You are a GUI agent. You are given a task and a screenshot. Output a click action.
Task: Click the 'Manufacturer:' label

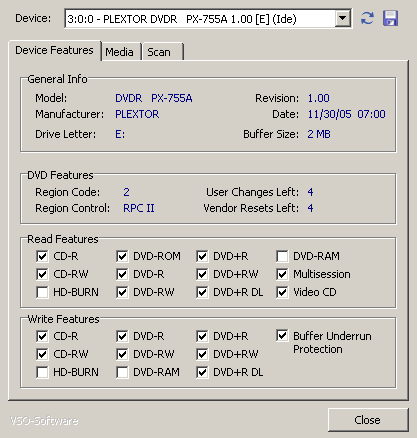click(x=70, y=114)
